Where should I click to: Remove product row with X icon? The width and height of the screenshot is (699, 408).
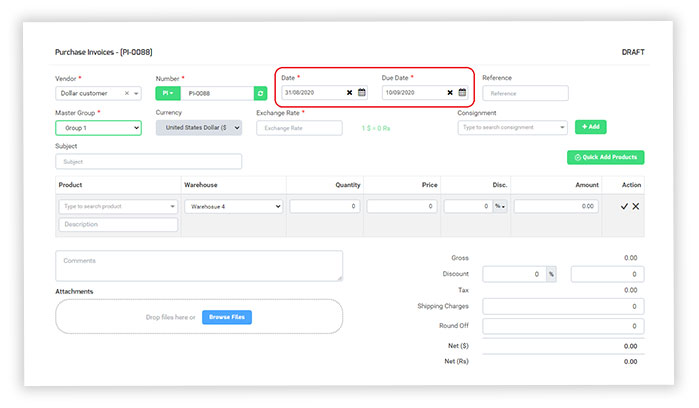[x=636, y=206]
